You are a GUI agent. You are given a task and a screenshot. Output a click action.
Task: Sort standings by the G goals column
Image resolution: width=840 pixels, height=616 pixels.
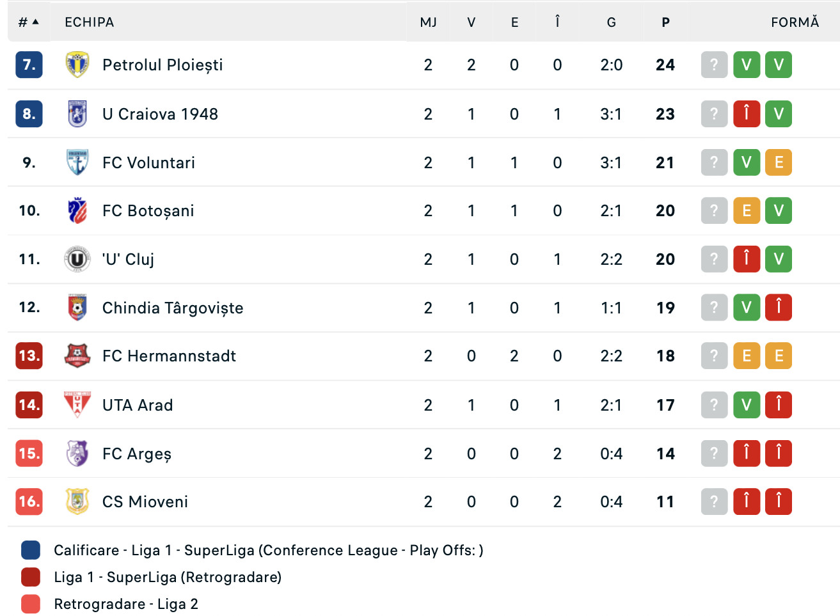point(611,22)
